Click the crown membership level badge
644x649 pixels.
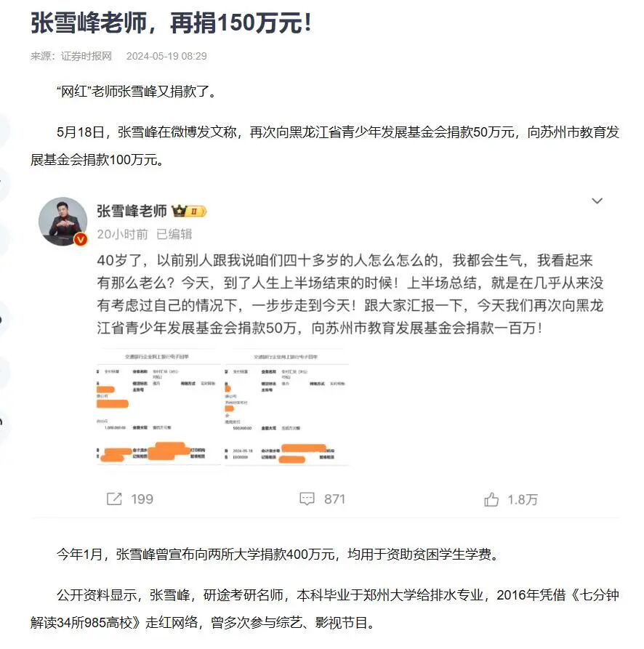189,211
